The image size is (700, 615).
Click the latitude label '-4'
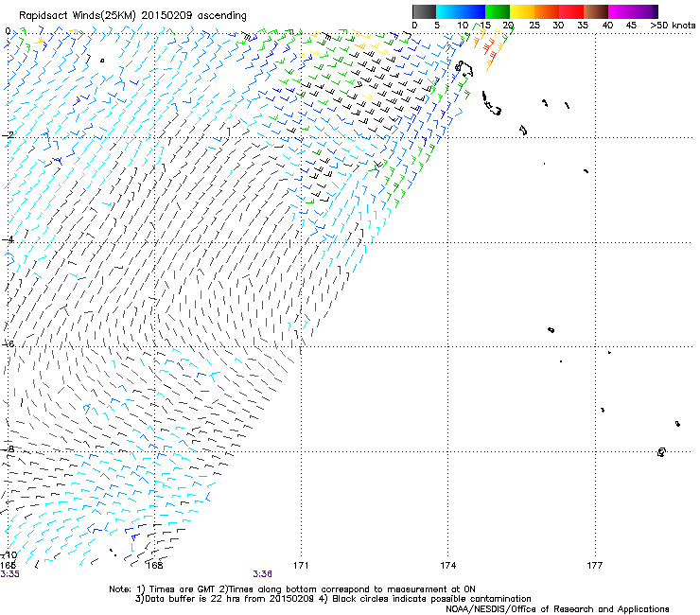click(8, 239)
